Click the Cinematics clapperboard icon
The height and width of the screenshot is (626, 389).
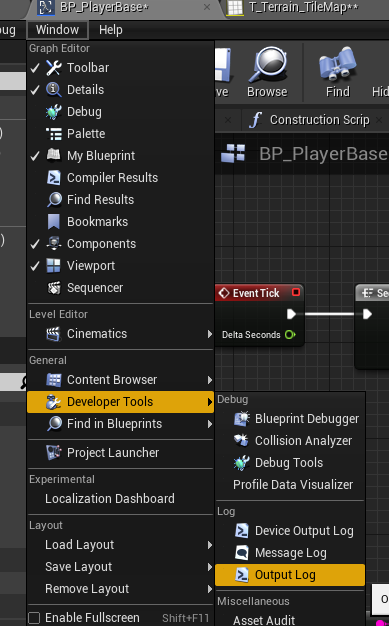(54, 334)
